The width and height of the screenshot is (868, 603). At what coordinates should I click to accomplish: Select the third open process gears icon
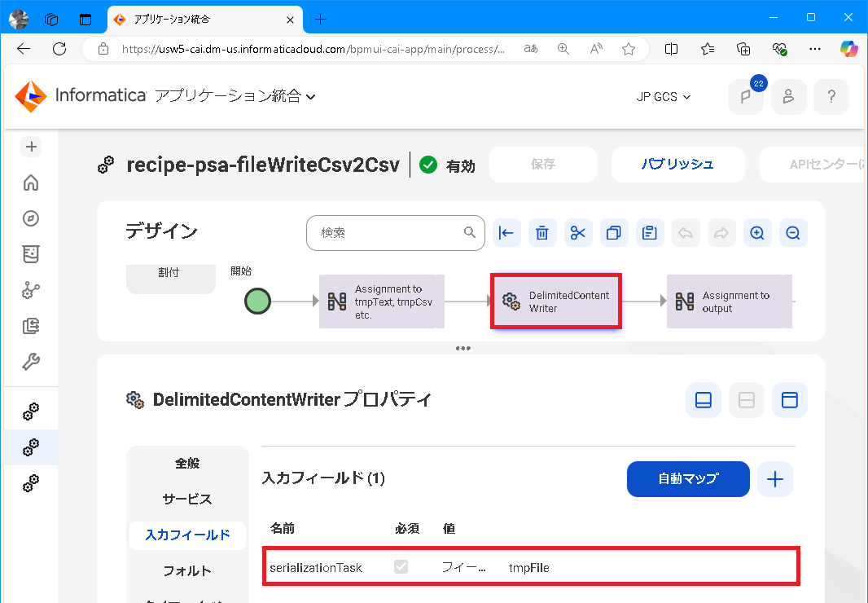point(31,483)
